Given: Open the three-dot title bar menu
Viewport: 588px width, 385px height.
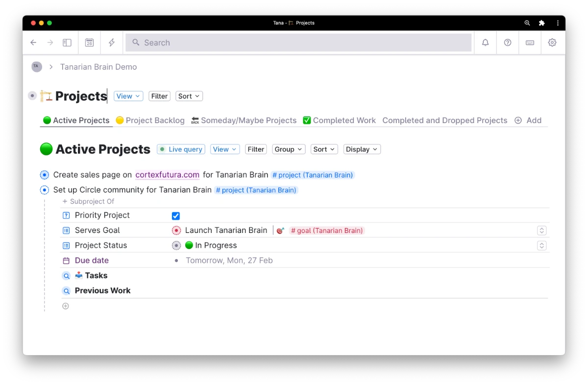Looking at the screenshot, I should 558,23.
